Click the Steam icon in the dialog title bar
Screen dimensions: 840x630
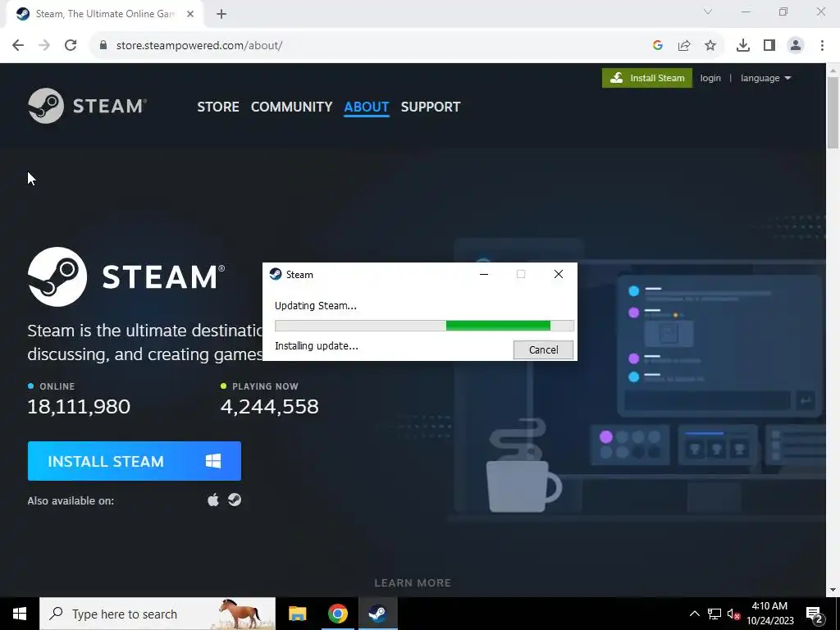276,274
